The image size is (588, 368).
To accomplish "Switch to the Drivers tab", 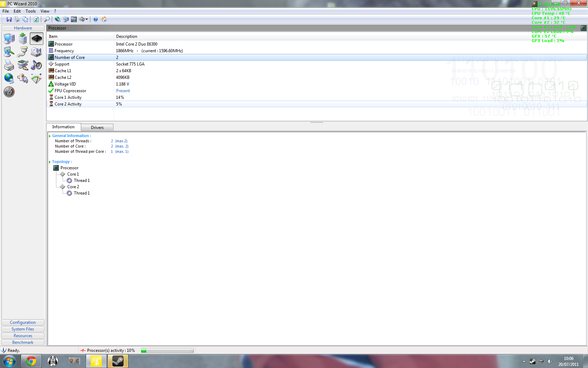I will click(97, 128).
